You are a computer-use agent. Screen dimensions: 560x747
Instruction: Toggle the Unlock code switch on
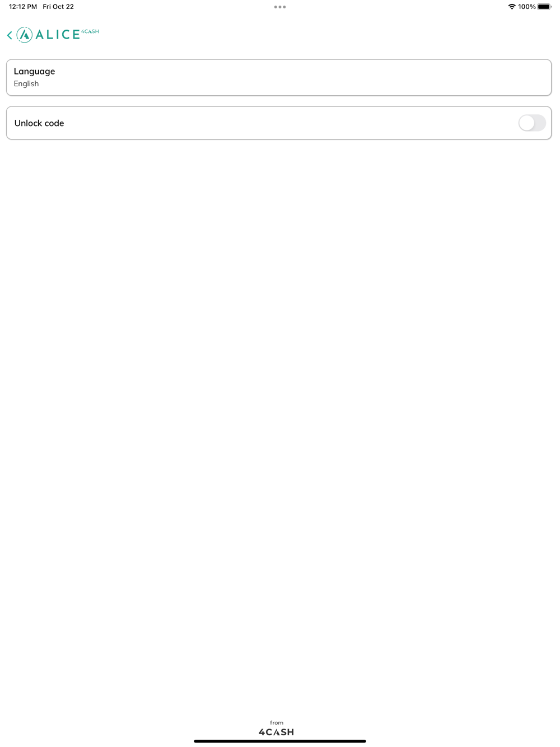(x=532, y=123)
